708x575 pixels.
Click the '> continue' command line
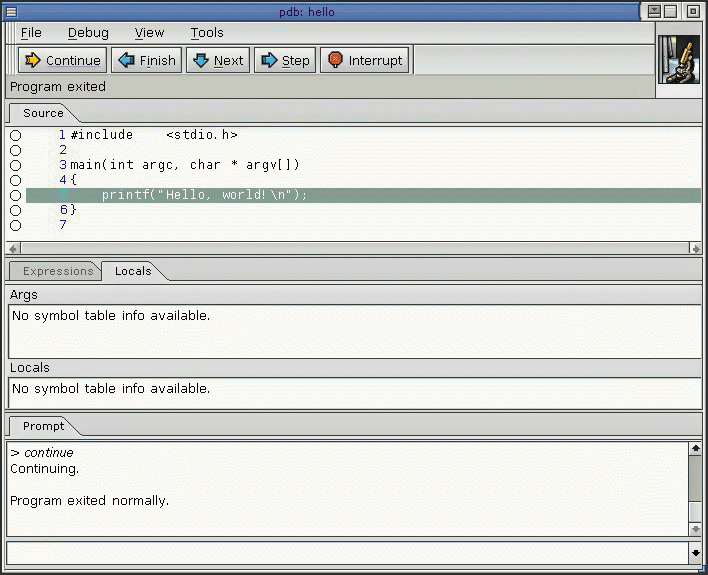point(42,453)
